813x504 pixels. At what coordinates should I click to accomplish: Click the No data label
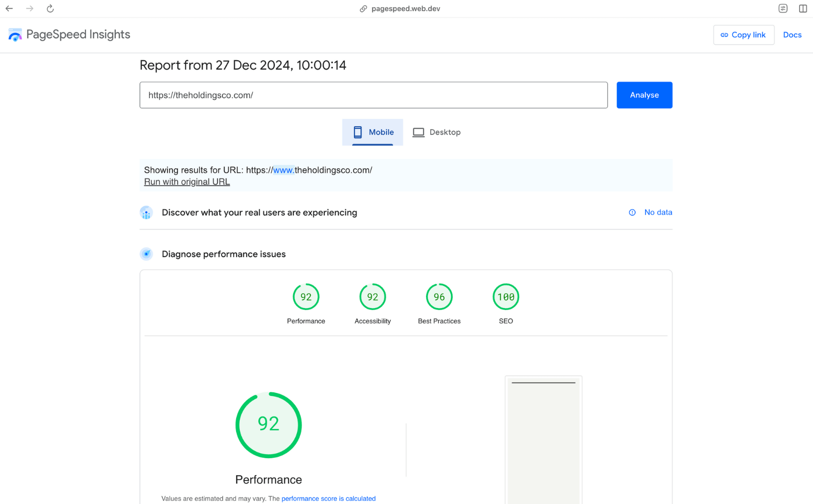(658, 212)
